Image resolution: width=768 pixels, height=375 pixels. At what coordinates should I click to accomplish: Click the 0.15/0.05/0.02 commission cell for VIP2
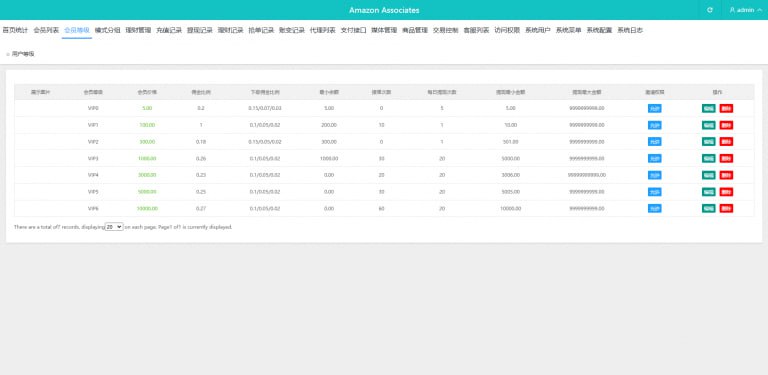[265, 141]
